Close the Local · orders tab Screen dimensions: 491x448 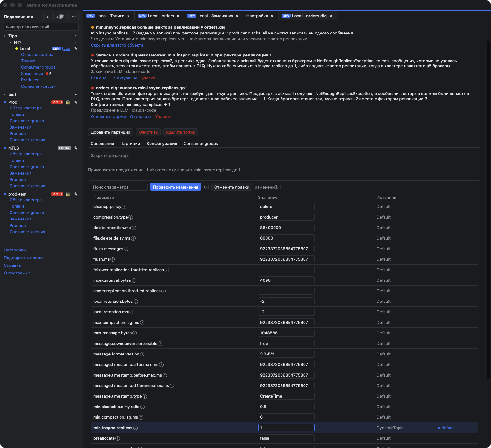pos(178,16)
